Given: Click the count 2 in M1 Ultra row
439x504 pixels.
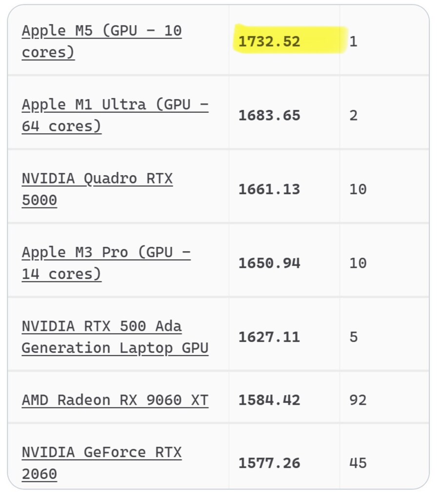Looking at the screenshot, I should click(353, 116).
